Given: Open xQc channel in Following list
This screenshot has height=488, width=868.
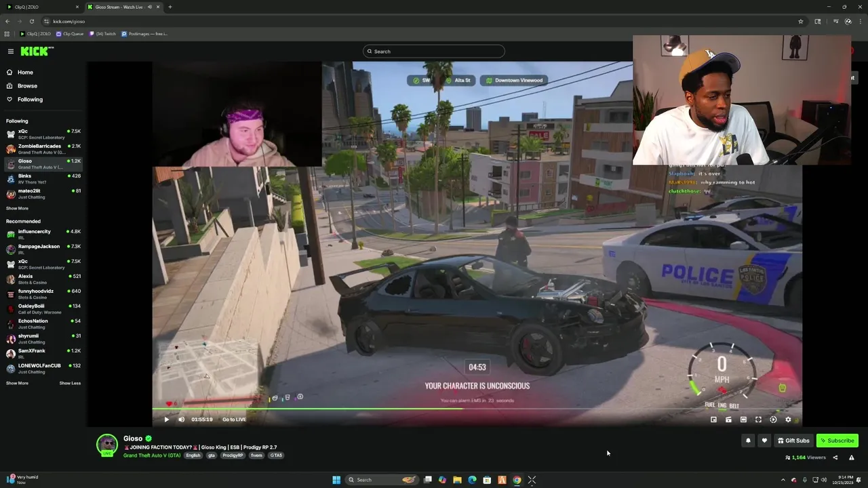Looking at the screenshot, I should 43,134.
